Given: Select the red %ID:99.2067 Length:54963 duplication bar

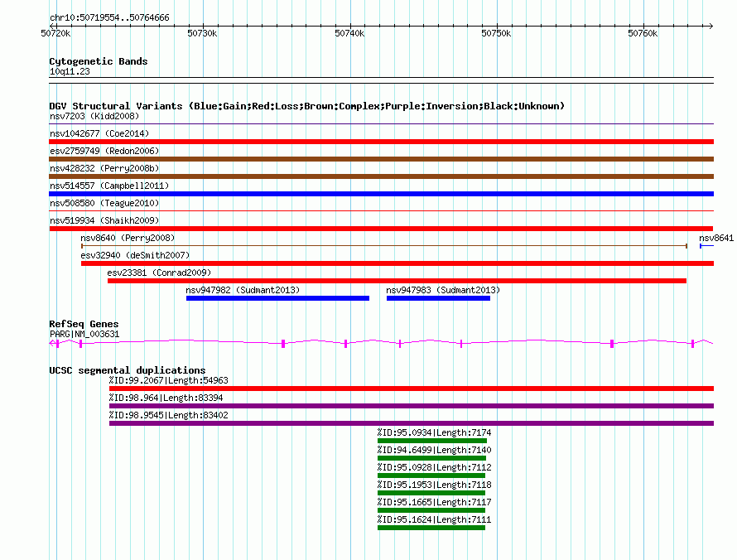Looking at the screenshot, I should click(412, 389).
